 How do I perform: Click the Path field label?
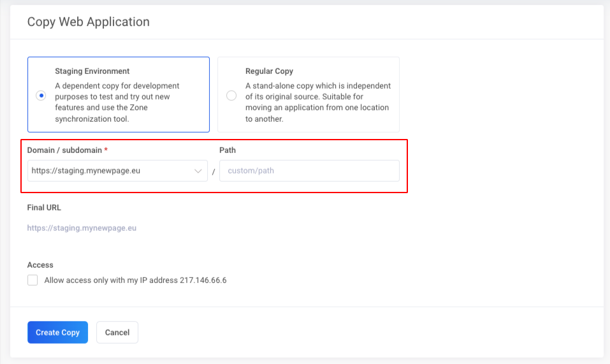click(228, 150)
